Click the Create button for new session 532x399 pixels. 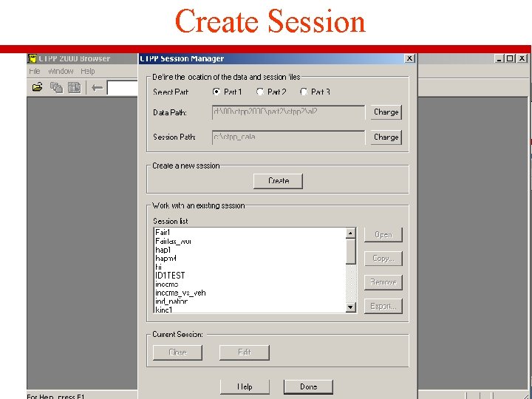[279, 181]
